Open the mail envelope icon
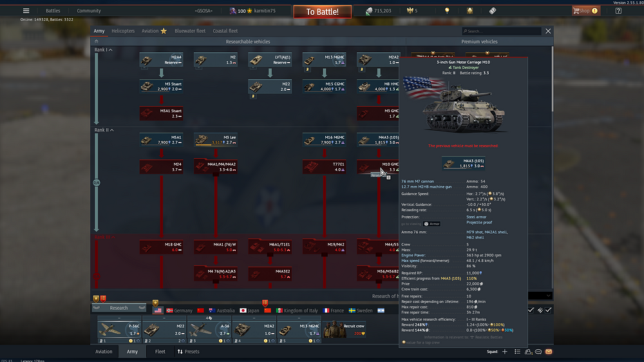The height and width of the screenshot is (362, 644). click(549, 352)
